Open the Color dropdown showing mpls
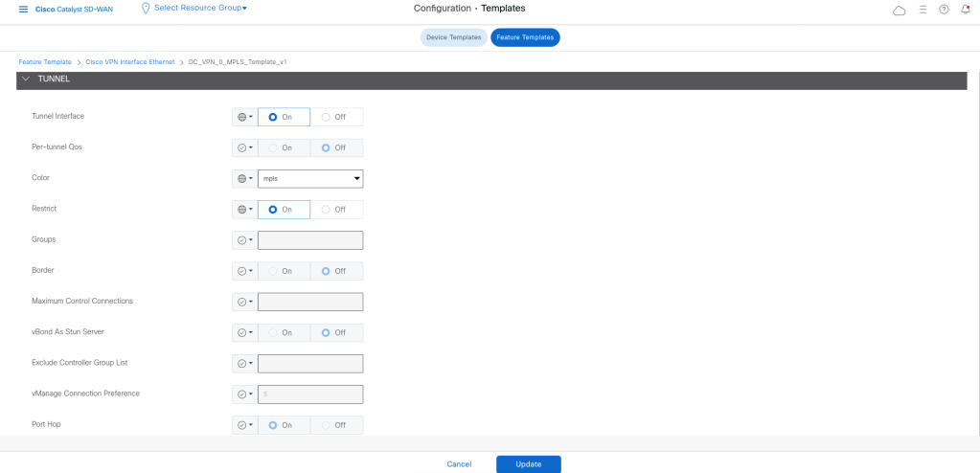The height and width of the screenshot is (473, 980). tap(310, 179)
